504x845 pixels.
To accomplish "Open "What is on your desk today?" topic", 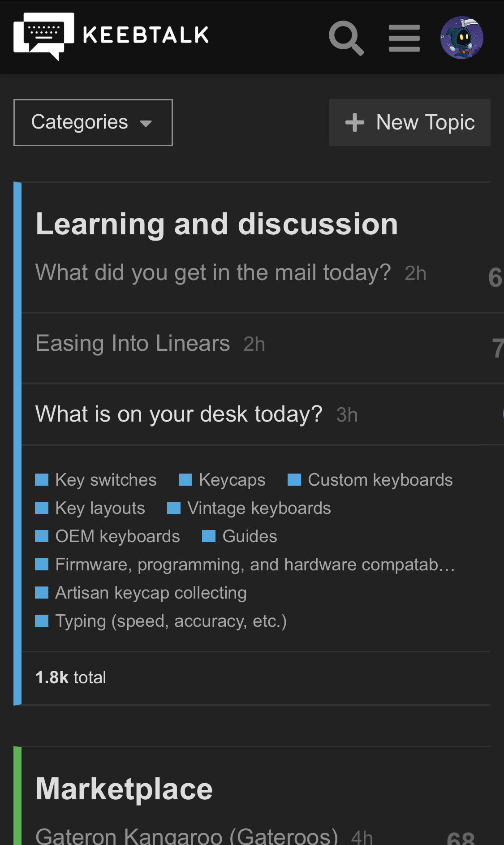I will pyautogui.click(x=179, y=414).
